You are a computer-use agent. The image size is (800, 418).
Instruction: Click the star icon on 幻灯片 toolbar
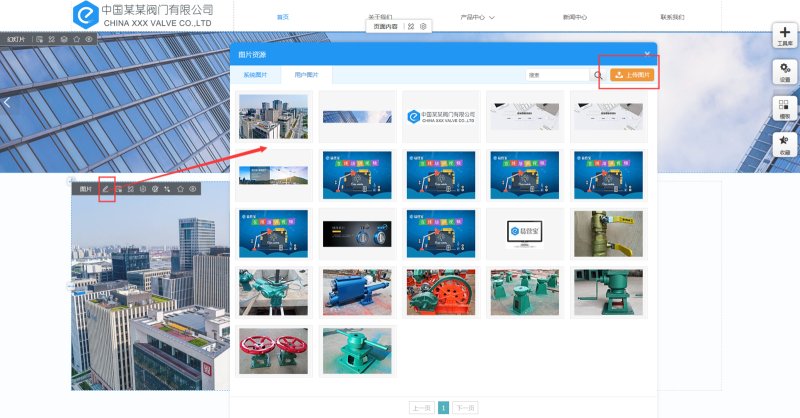(76, 39)
